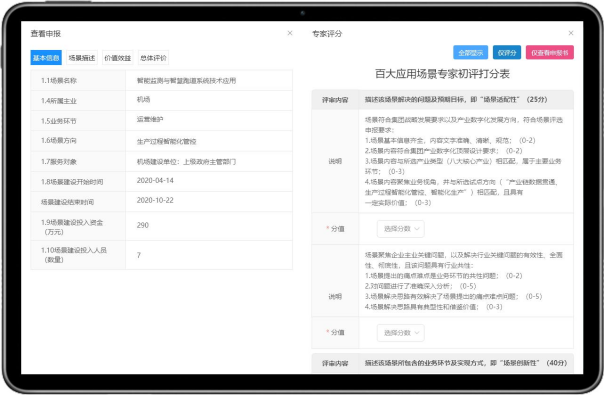Screen dimensions: 605x395
Task: Close the 专家评分 panel
Action: (x=571, y=33)
